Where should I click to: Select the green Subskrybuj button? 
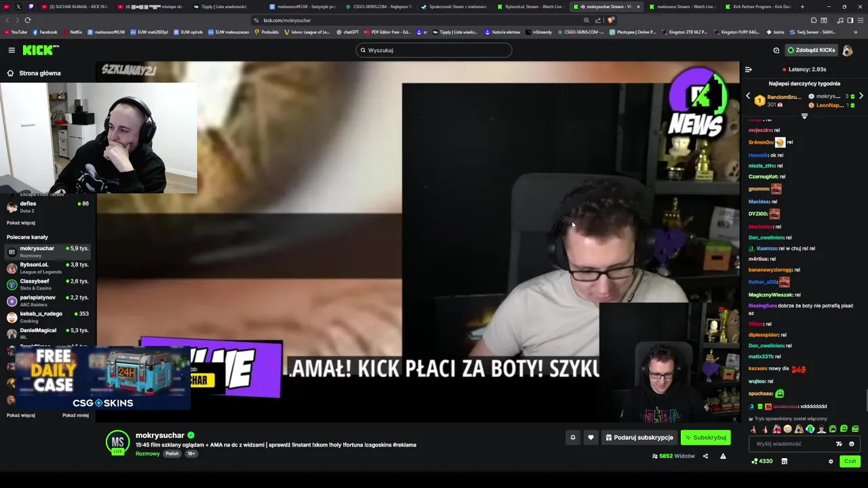705,438
